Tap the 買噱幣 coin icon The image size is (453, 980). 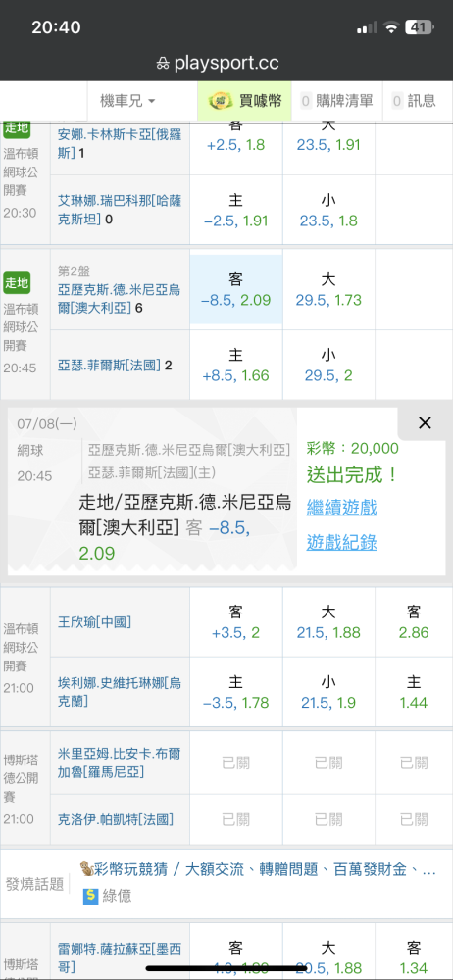[x=220, y=101]
